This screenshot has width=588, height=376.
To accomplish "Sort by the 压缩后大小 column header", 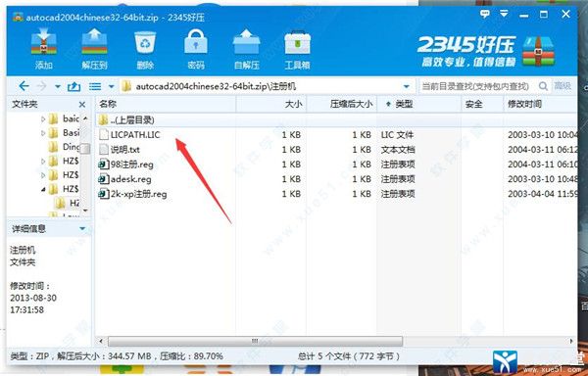I will pyautogui.click(x=341, y=104).
